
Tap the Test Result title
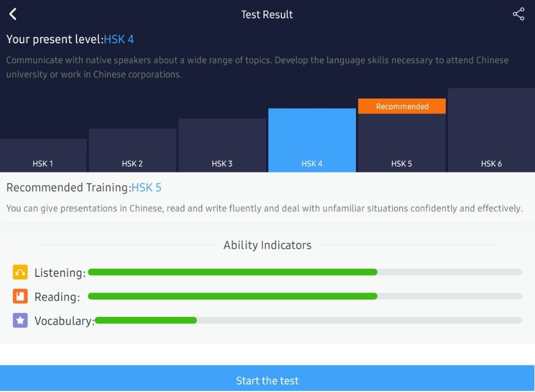(x=267, y=15)
